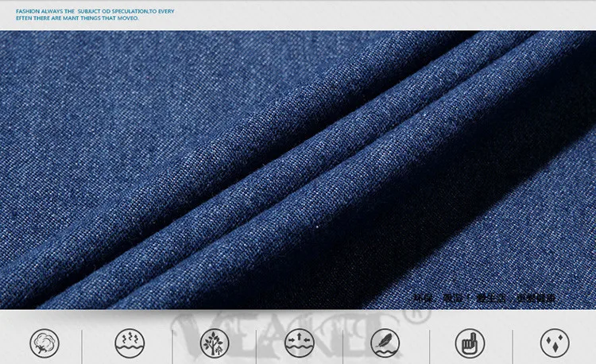This screenshot has width=596, height=364.
Task: Select the stretch arrows elasticity icon
Action: click(x=300, y=343)
